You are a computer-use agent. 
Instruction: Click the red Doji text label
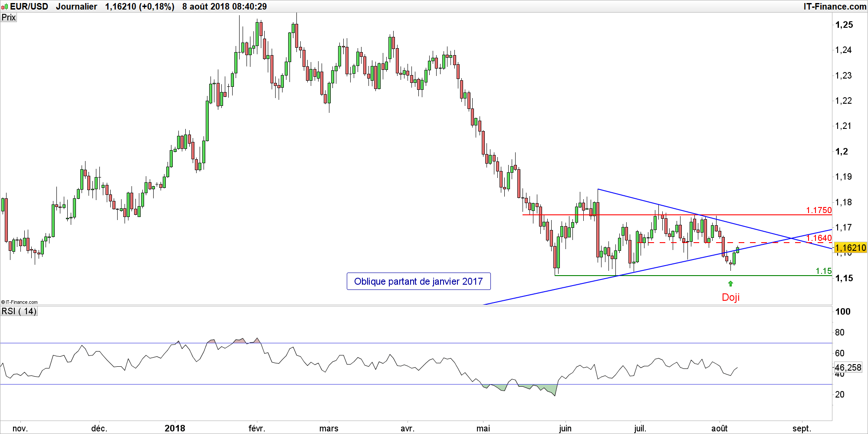tap(730, 297)
